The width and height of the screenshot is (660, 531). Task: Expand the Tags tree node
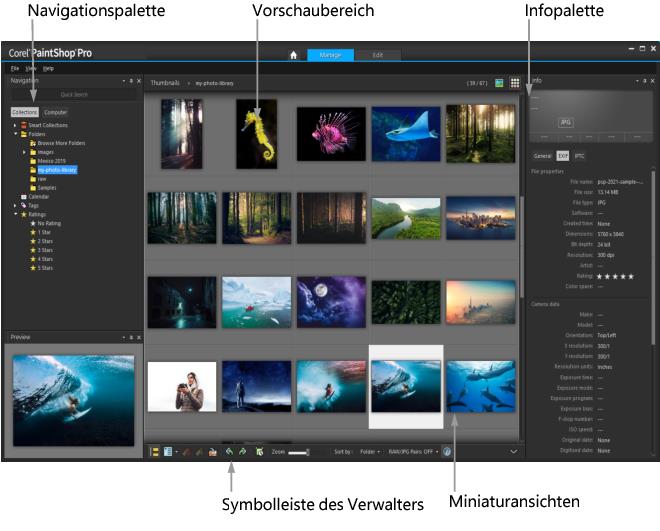[15, 205]
